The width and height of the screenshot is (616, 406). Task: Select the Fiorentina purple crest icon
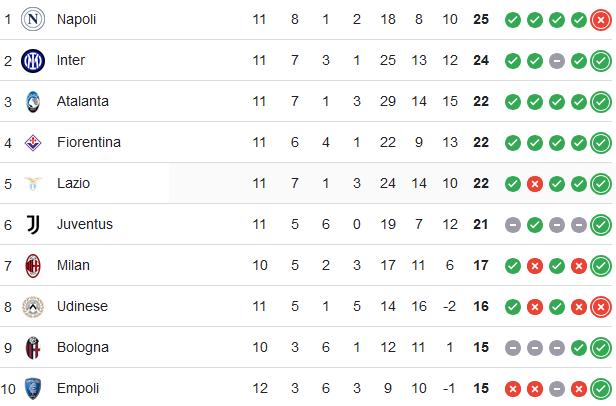click(33, 143)
